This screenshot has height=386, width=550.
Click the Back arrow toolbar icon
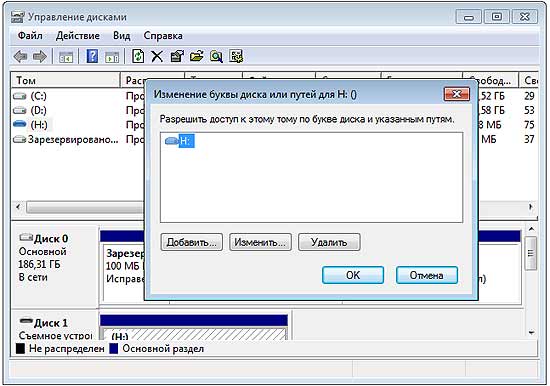(x=20, y=56)
